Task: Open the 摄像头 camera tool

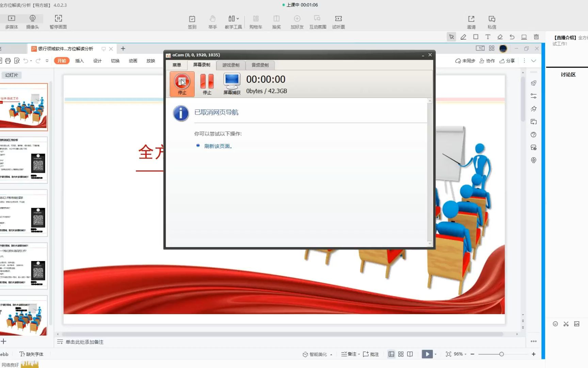Action: click(32, 22)
